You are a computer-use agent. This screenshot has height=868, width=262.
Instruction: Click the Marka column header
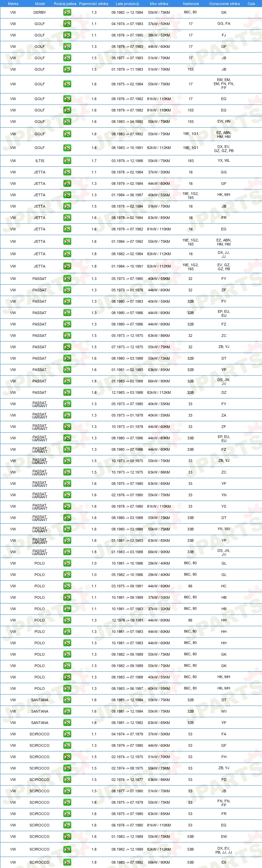[13, 4]
